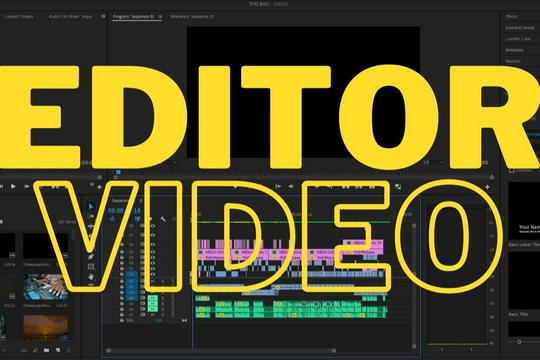Select the Ripple Edit tool
Viewport: 540px width, 360px height.
[91, 226]
